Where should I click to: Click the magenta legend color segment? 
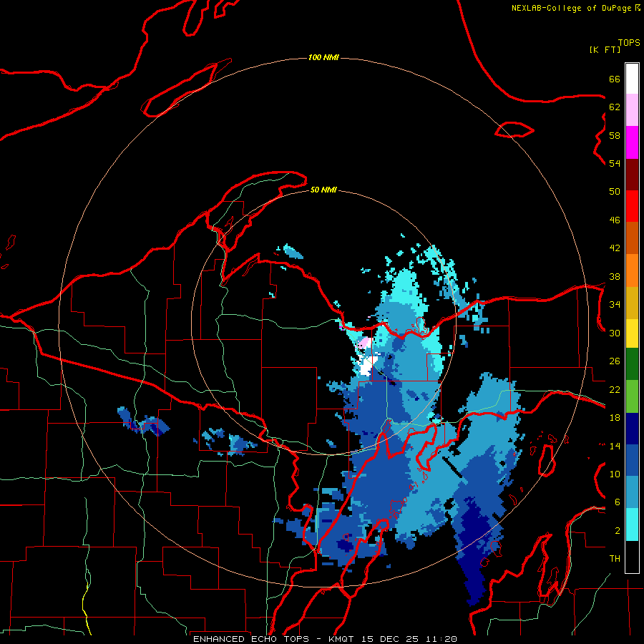[632, 142]
